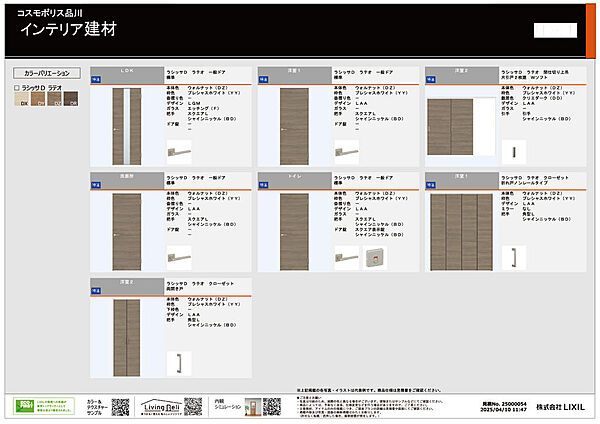
Task: Click the handle image in 折れ戸 closet card
Action: (514, 258)
